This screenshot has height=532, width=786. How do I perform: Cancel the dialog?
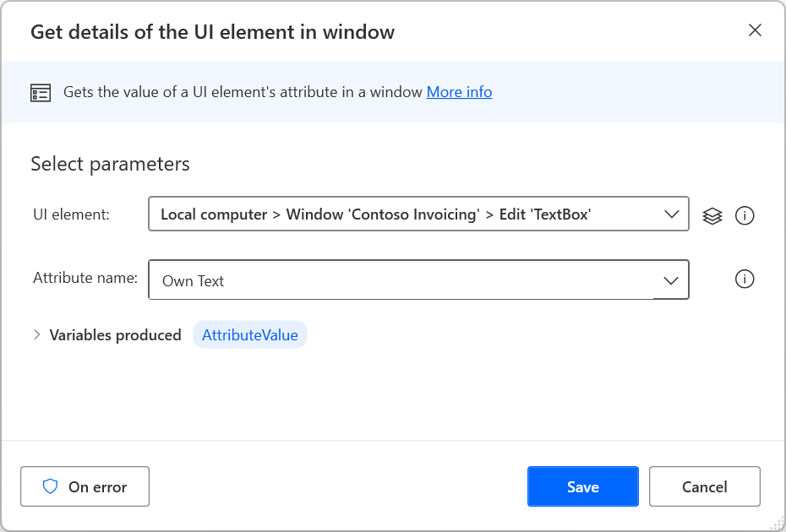(704, 486)
